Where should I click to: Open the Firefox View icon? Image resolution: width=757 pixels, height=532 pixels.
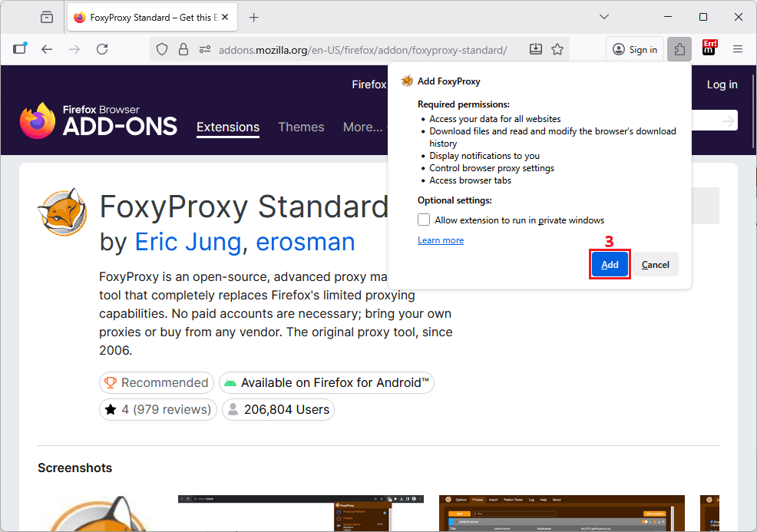(46, 17)
